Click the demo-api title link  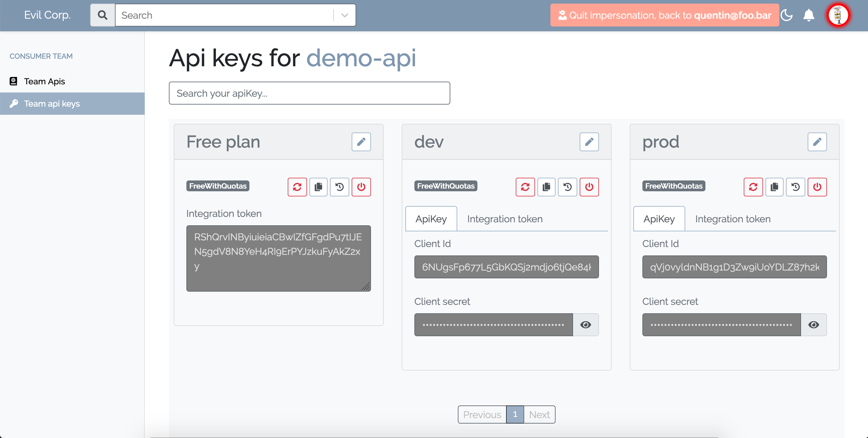pos(361,58)
